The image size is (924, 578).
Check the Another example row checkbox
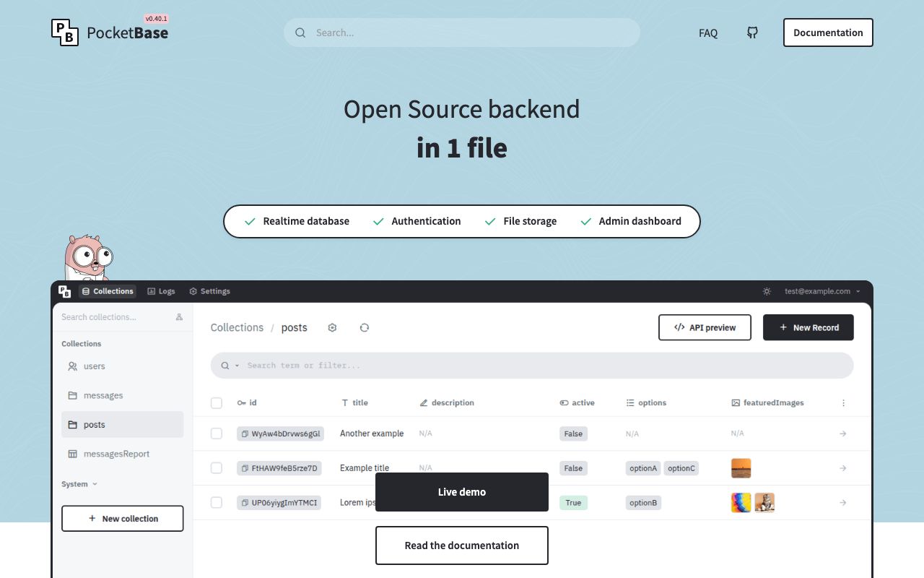click(217, 433)
